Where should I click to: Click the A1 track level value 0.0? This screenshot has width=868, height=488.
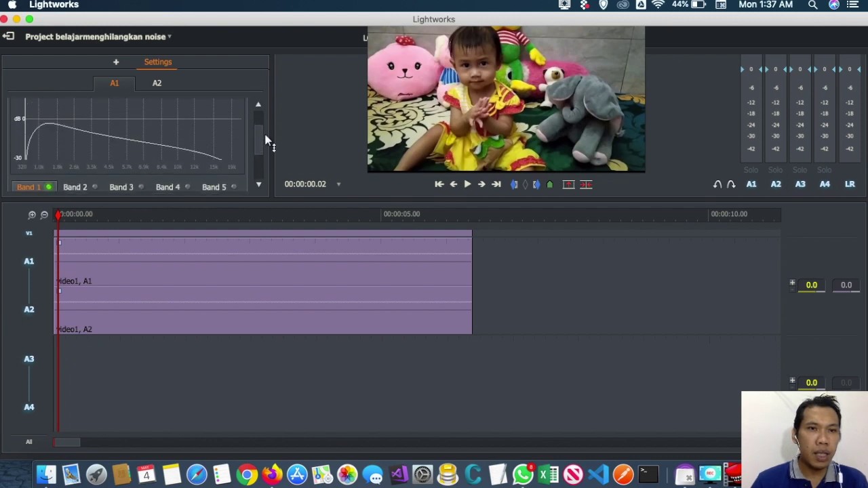[x=812, y=285]
